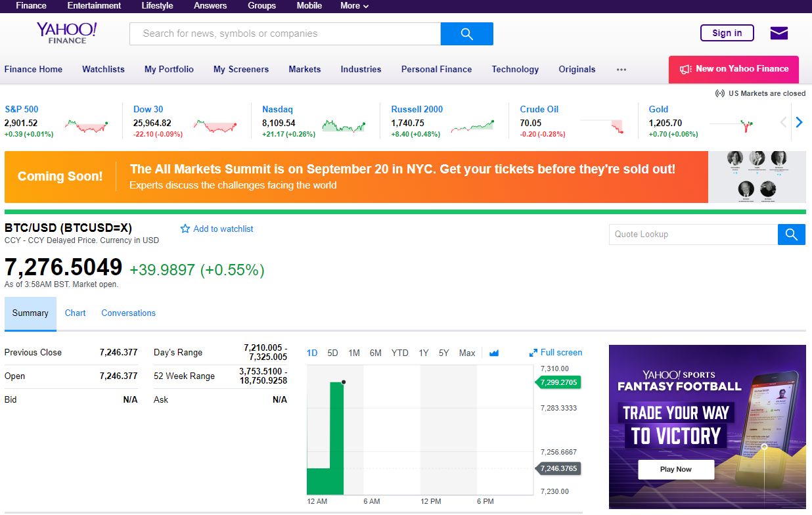Switch chart range to Max
Image resolution: width=812 pixels, height=515 pixels.
coord(466,353)
